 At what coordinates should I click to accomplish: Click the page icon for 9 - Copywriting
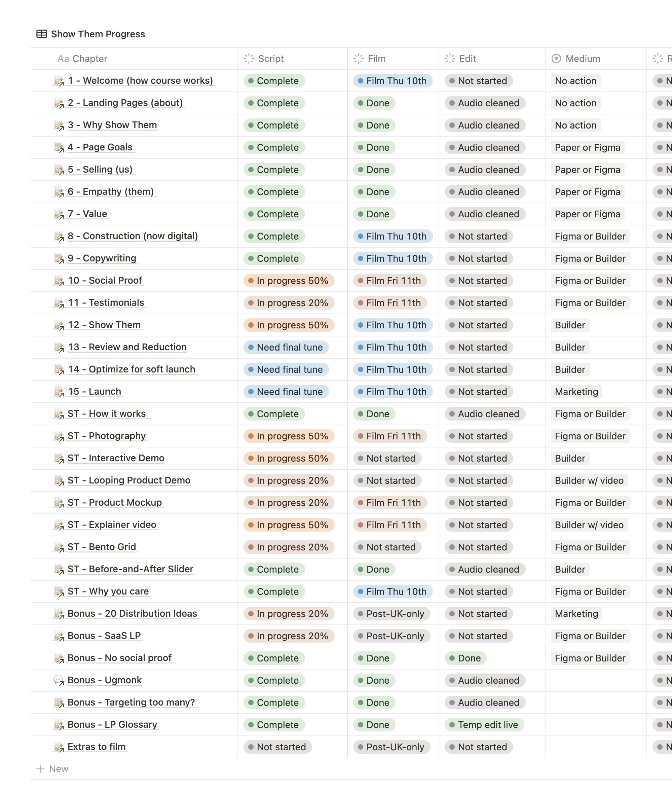click(59, 258)
